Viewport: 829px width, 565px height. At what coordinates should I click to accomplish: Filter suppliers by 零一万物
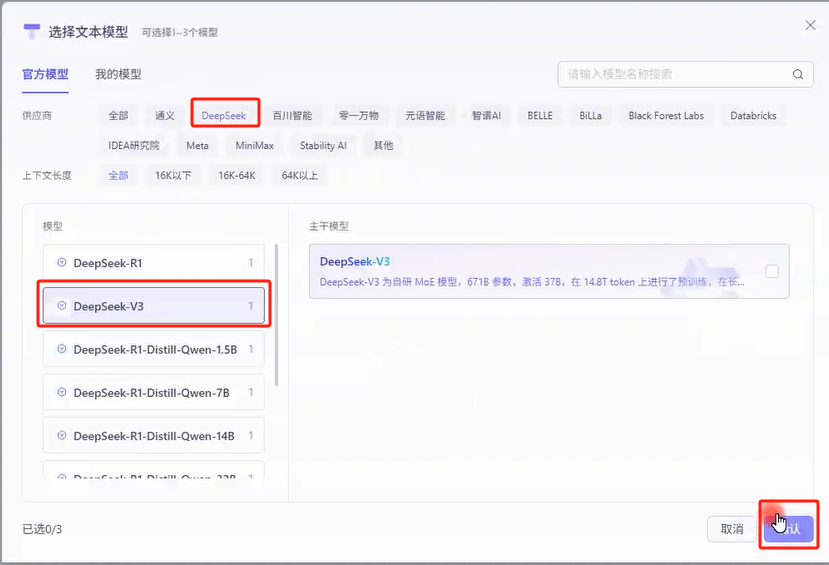pyautogui.click(x=359, y=116)
